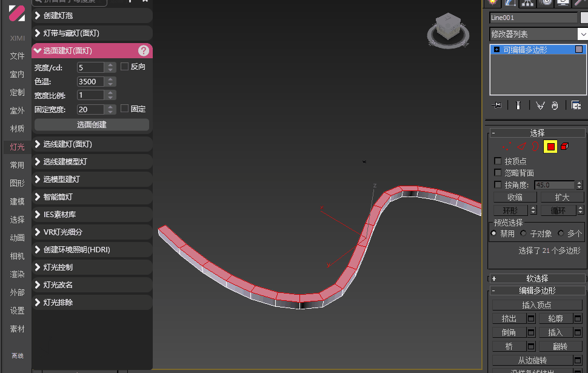Enable 忽略背面 checkbox

498,173
